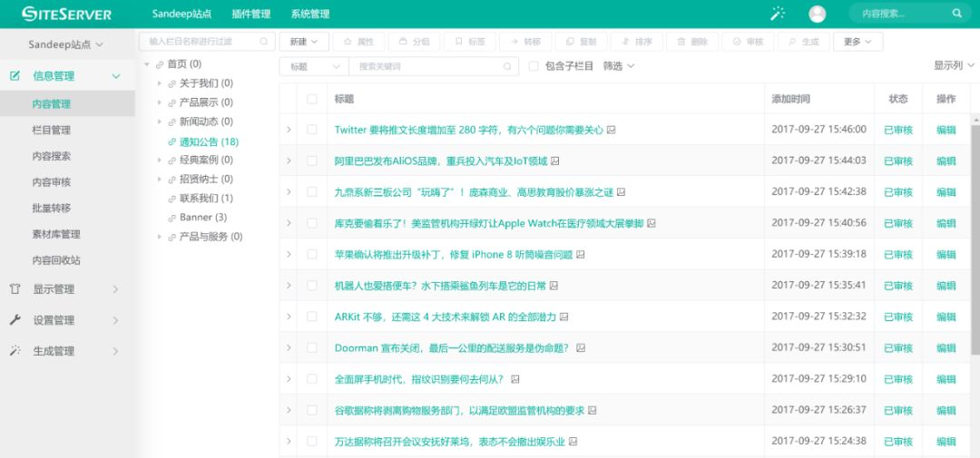Click the search magnifier in header
This screenshot has height=458, width=980.
coord(957,13)
